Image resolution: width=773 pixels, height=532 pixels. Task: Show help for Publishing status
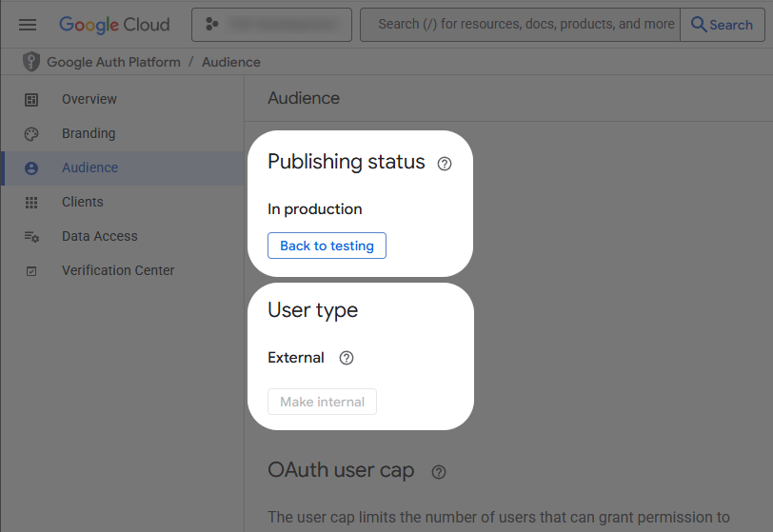pyautogui.click(x=445, y=164)
